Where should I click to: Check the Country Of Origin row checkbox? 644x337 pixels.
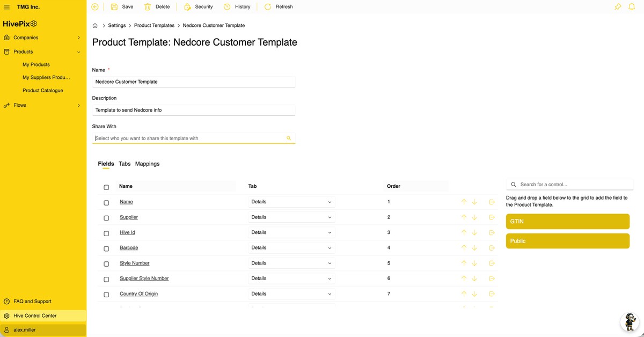106,295
